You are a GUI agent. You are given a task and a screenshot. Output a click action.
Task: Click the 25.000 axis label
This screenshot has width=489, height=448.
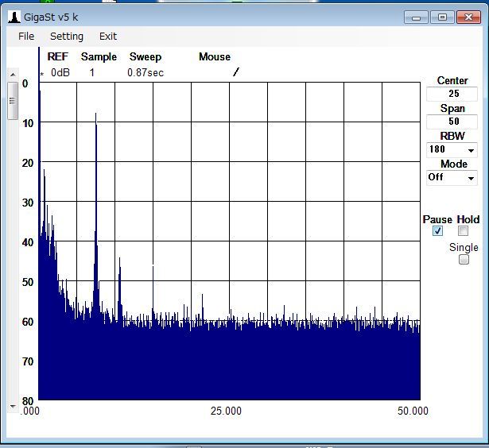(x=226, y=411)
